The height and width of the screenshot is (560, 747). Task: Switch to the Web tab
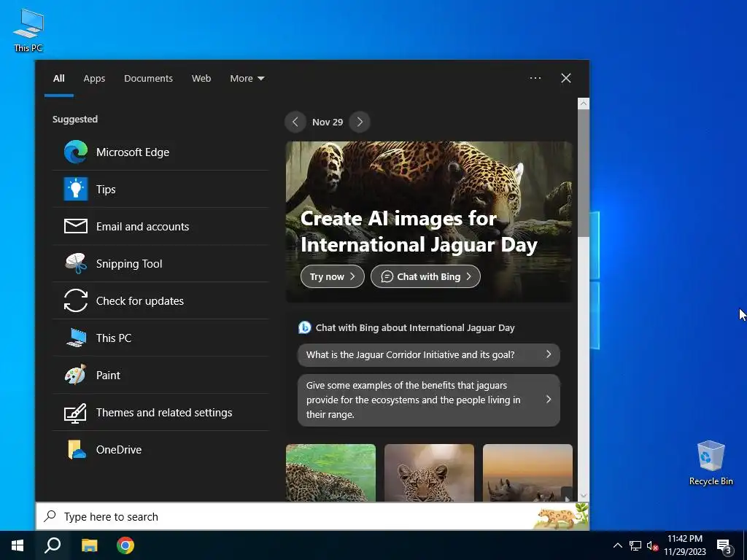click(201, 78)
